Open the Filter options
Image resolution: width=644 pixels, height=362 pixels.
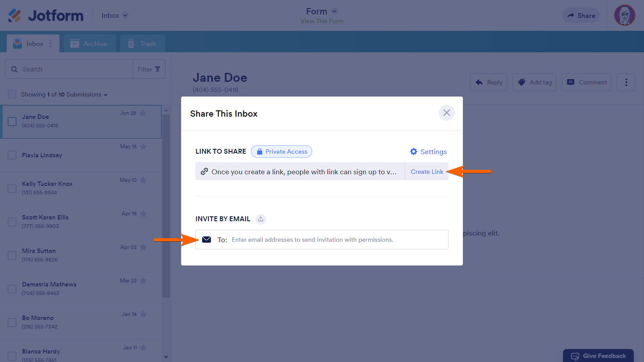(x=149, y=69)
